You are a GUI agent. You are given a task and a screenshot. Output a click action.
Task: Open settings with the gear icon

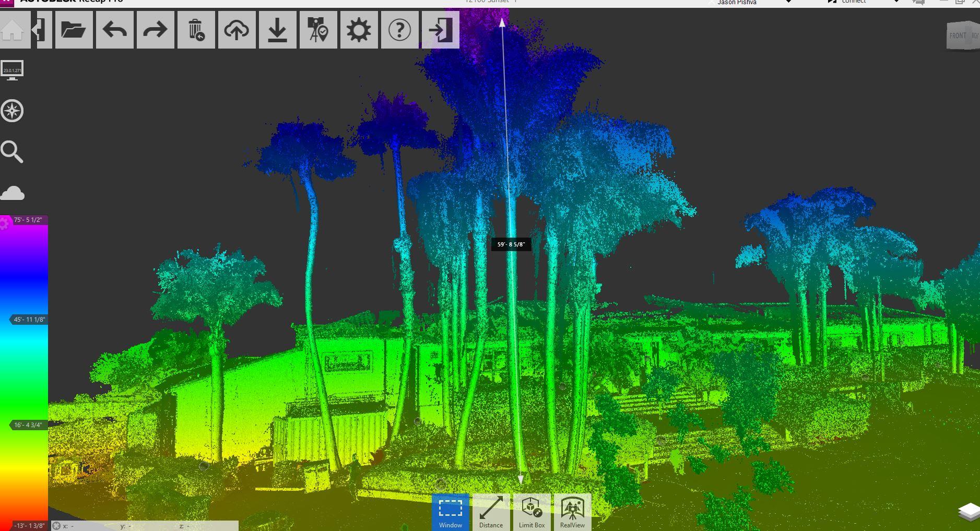359,30
